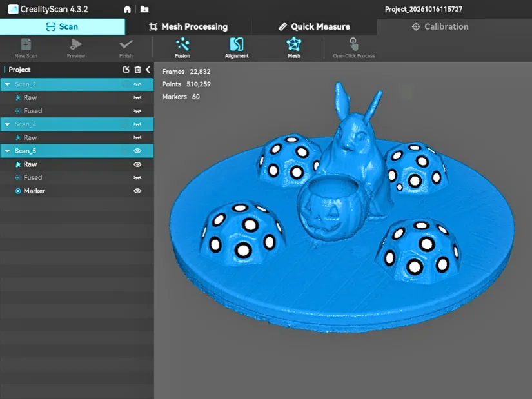This screenshot has height=399, width=532.
Task: Show the hidden Scan_2 group
Action: [x=137, y=84]
